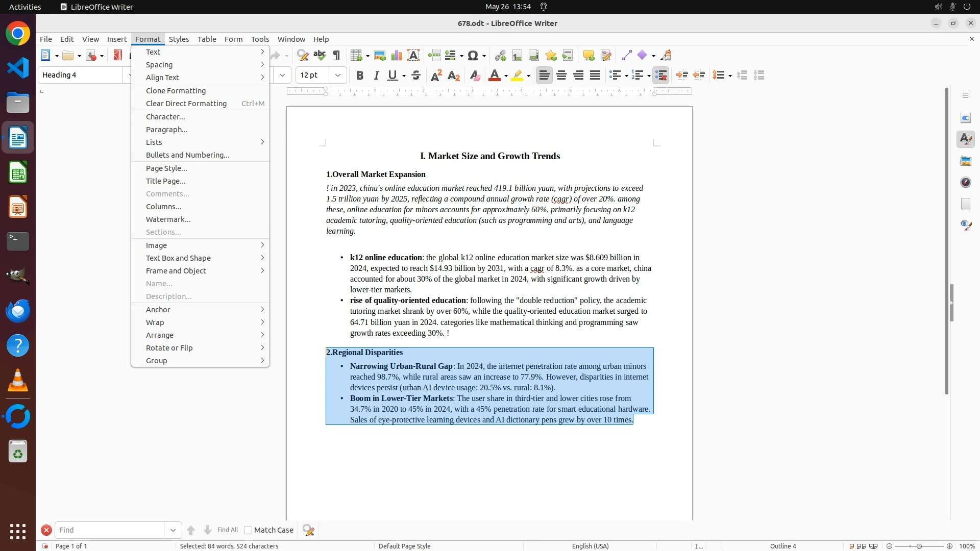The height and width of the screenshot is (551, 980).
Task: Expand the font size dropdown
Action: (x=338, y=76)
